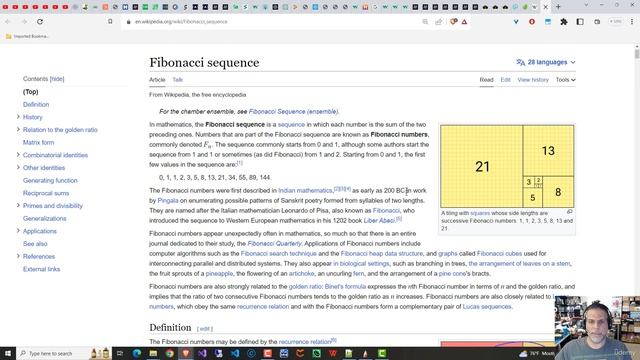The height and width of the screenshot is (360, 640).
Task: Expand References section arrow
Action: pyautogui.click(x=18, y=256)
